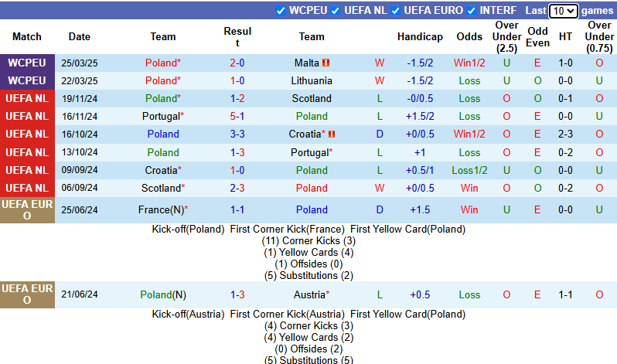Untick the INTERF checkbox
Image resolution: width=617 pixels, height=364 pixels.
tap(471, 11)
